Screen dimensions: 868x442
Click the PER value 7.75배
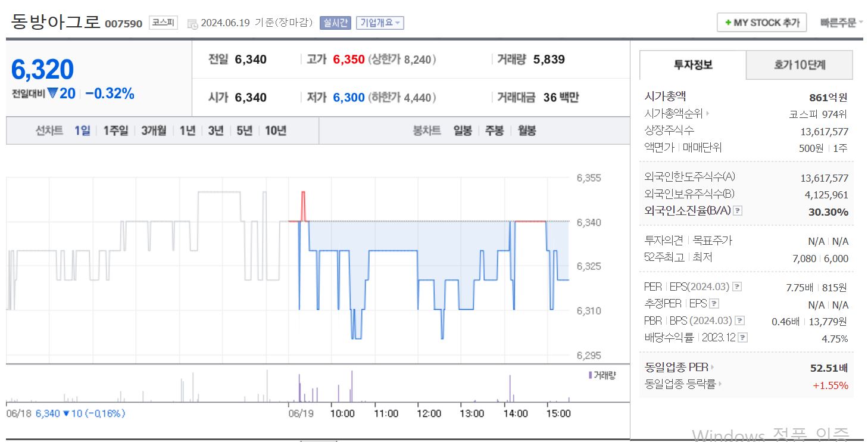(800, 287)
